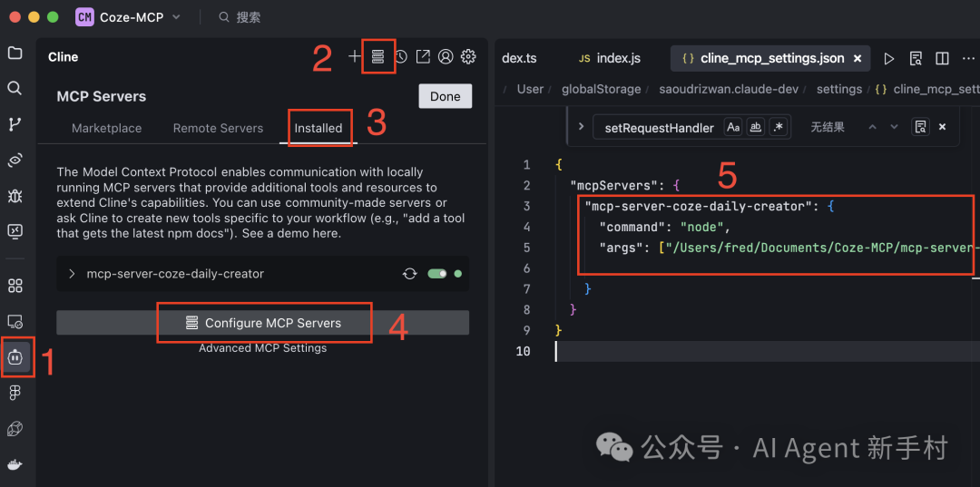Toggle Match Case in find widget
980x487 pixels.
coord(733,127)
